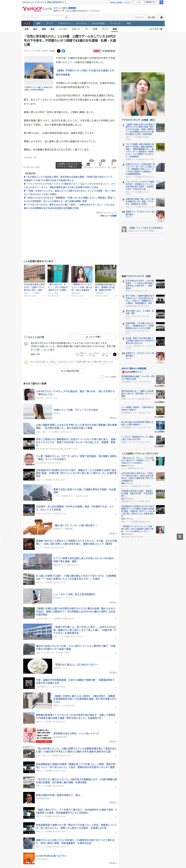This screenshot has width=186, height=868.
Task: Open 有料 tab in main navigation
Action: tap(128, 24)
